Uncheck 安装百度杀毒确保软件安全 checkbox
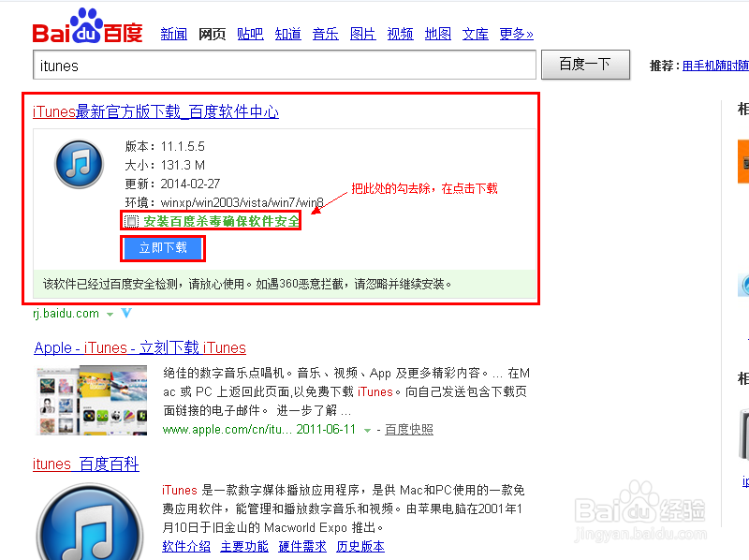Viewport: 749px width, 560px height. coord(131,221)
